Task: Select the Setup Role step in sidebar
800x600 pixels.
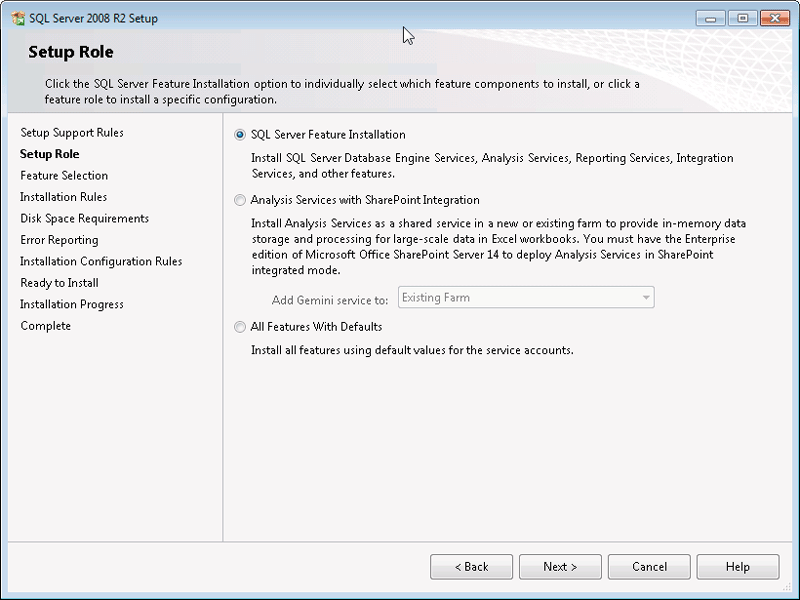Action: (49, 154)
